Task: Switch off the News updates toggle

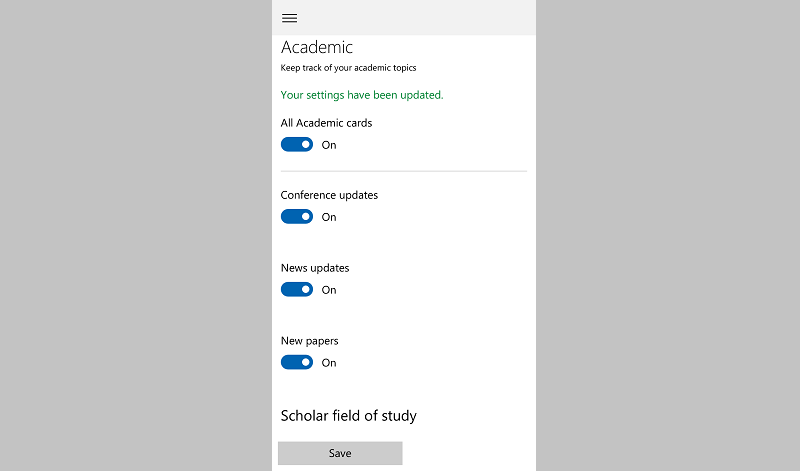Action: (x=297, y=289)
